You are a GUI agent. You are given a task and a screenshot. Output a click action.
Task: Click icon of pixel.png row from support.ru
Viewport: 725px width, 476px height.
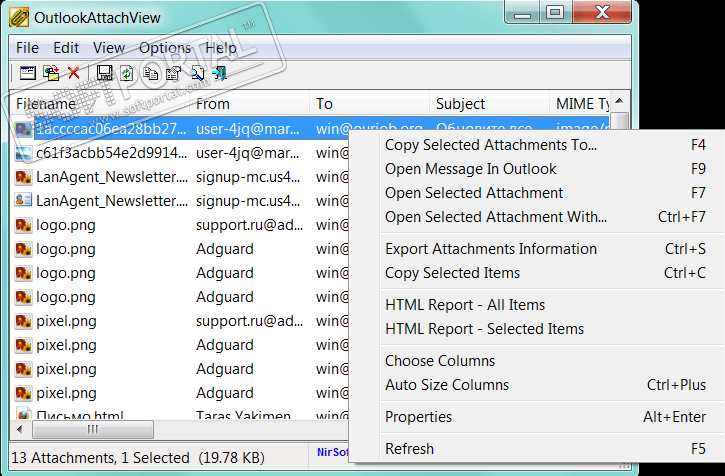click(23, 321)
